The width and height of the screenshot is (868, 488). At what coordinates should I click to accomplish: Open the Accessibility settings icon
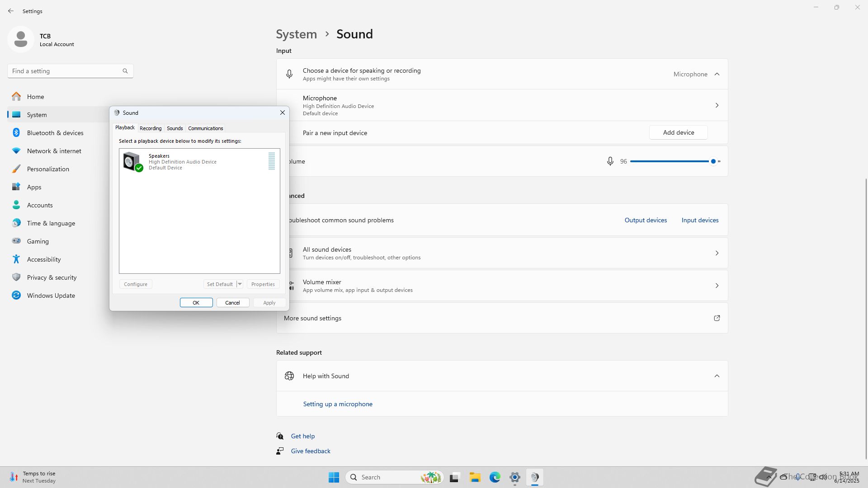(x=16, y=259)
